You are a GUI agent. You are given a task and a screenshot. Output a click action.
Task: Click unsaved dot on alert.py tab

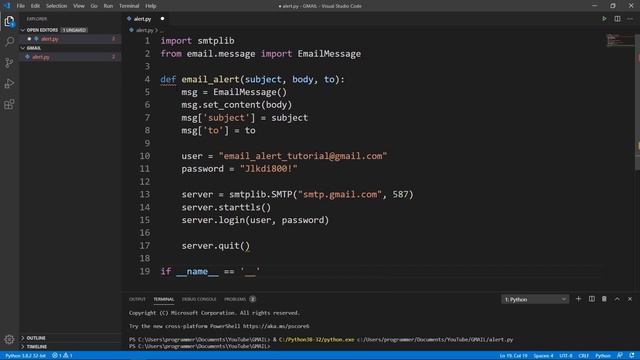click(162, 19)
